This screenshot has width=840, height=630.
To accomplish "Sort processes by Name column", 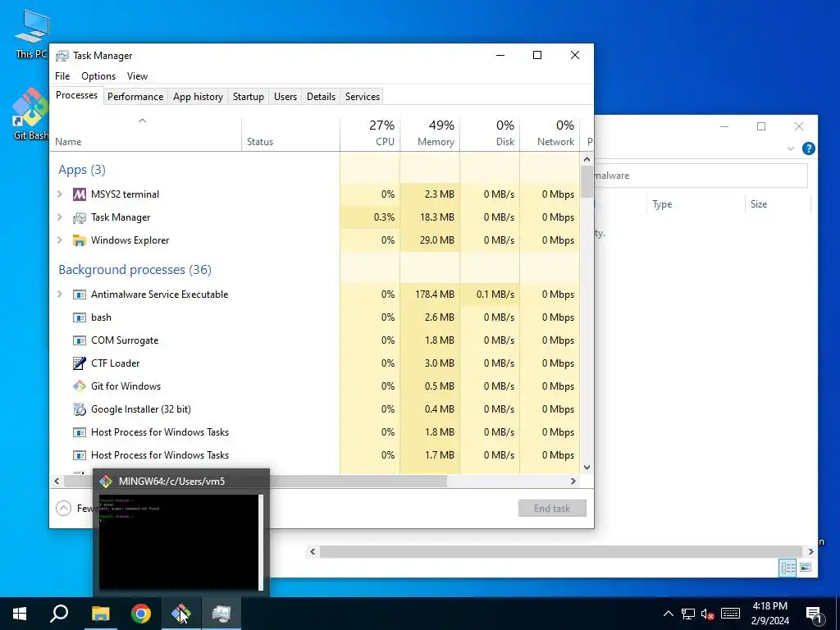I will tap(146, 134).
